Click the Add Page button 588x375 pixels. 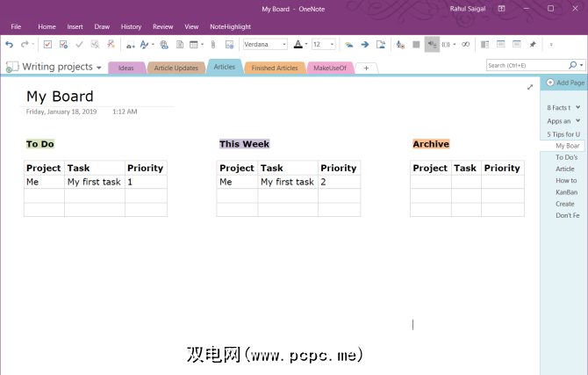[x=565, y=83]
